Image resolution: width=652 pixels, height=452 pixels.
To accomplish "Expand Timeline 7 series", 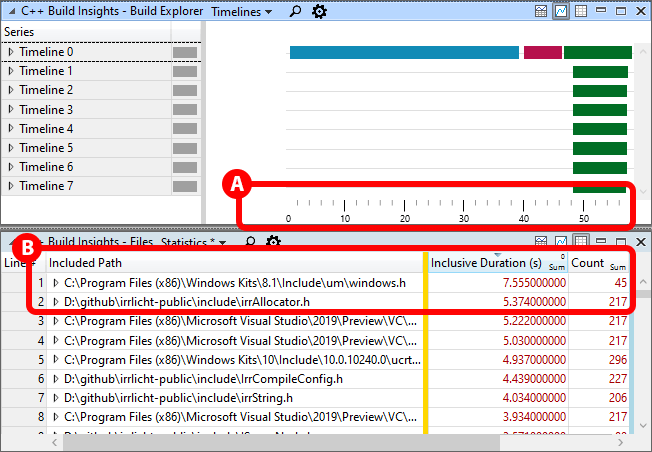I will click(11, 186).
